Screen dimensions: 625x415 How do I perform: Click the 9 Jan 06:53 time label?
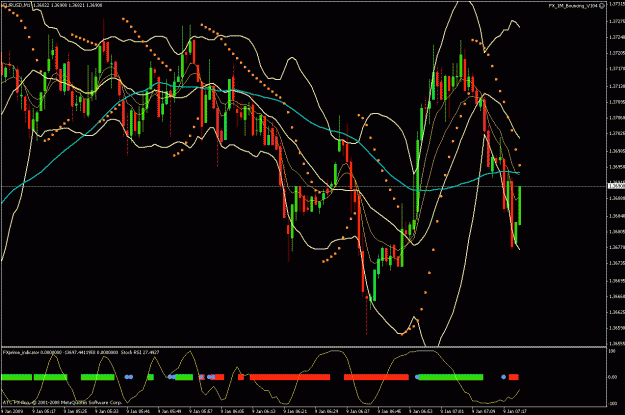tap(421, 411)
